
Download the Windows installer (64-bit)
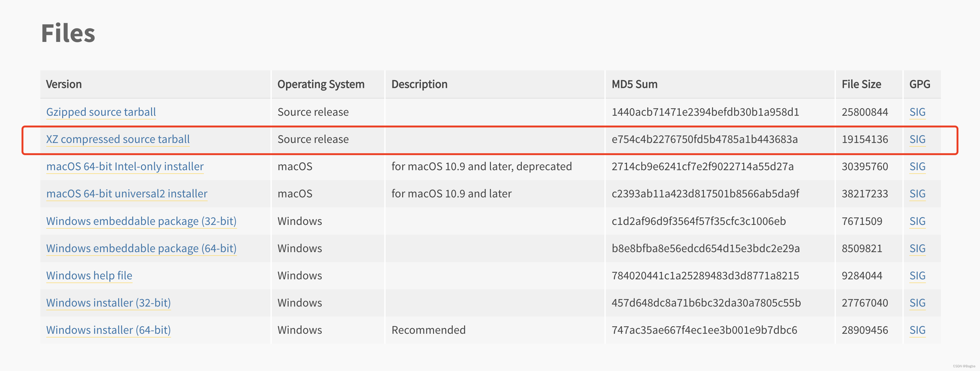pyautogui.click(x=109, y=330)
